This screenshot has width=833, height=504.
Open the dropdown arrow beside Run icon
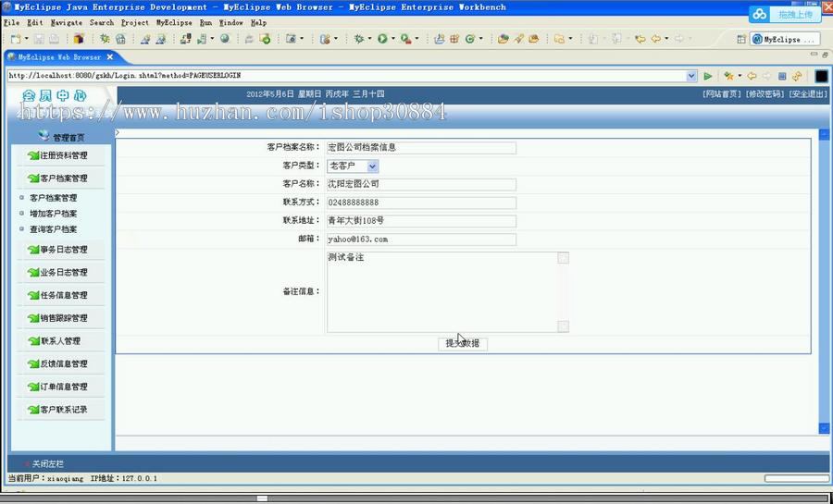393,39
